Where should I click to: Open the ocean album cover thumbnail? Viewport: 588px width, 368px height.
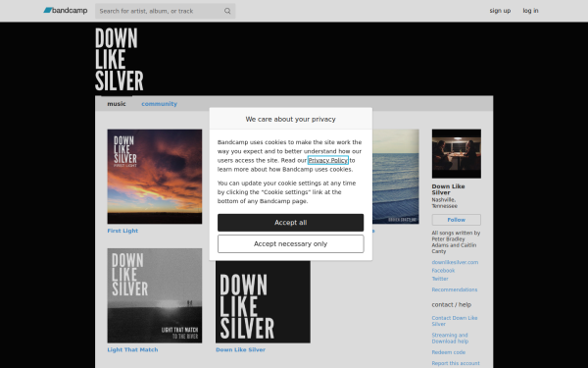coord(396,177)
